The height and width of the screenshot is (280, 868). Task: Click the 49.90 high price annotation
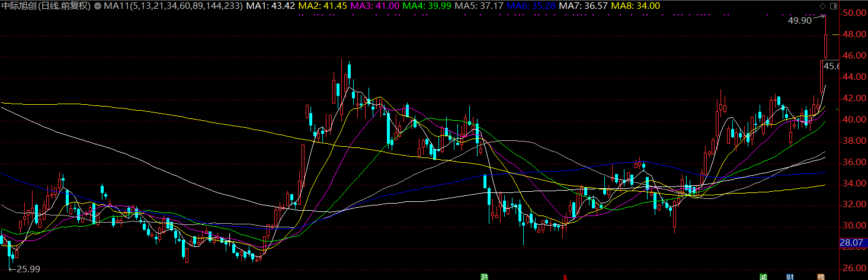point(799,20)
